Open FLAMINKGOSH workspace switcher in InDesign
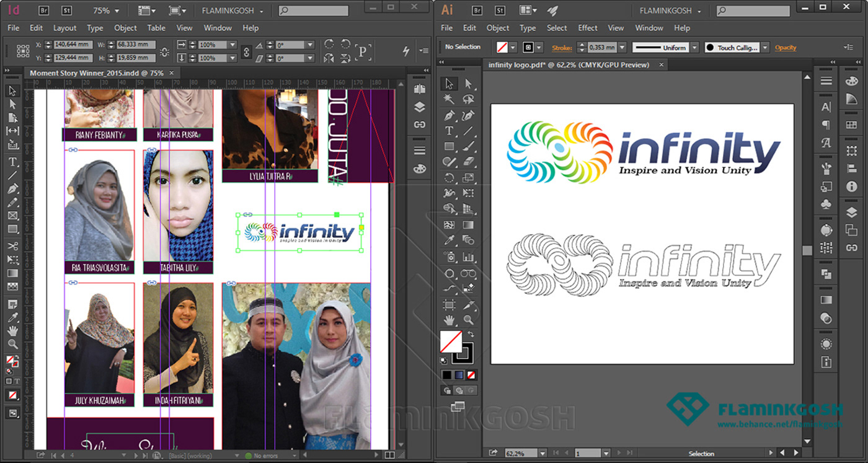Viewport: 868px width, 463px height. 232,11
